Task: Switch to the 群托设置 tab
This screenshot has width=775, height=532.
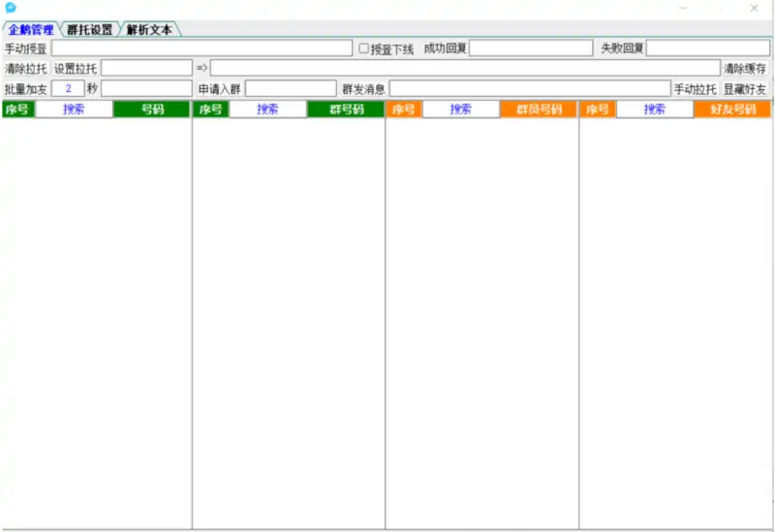Action: 90,29
